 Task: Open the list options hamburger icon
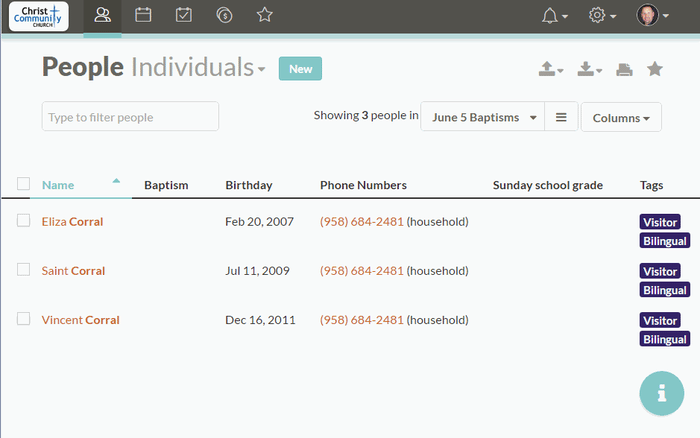coord(561,117)
